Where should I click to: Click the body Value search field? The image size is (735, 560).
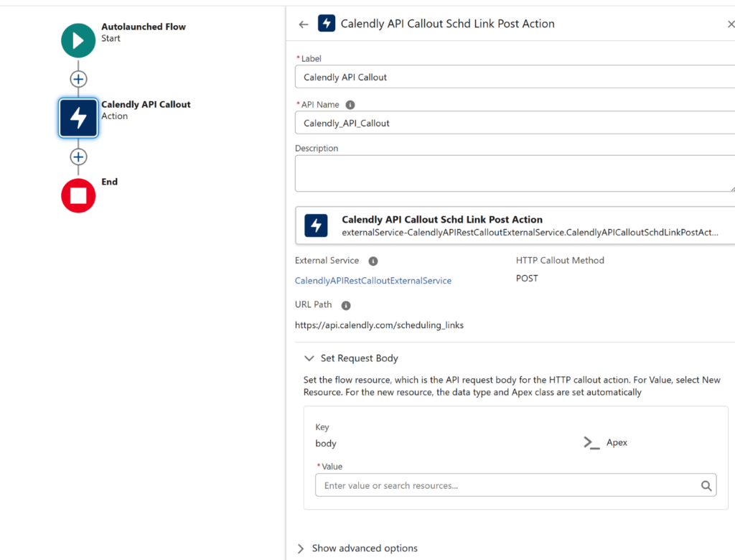[515, 485]
